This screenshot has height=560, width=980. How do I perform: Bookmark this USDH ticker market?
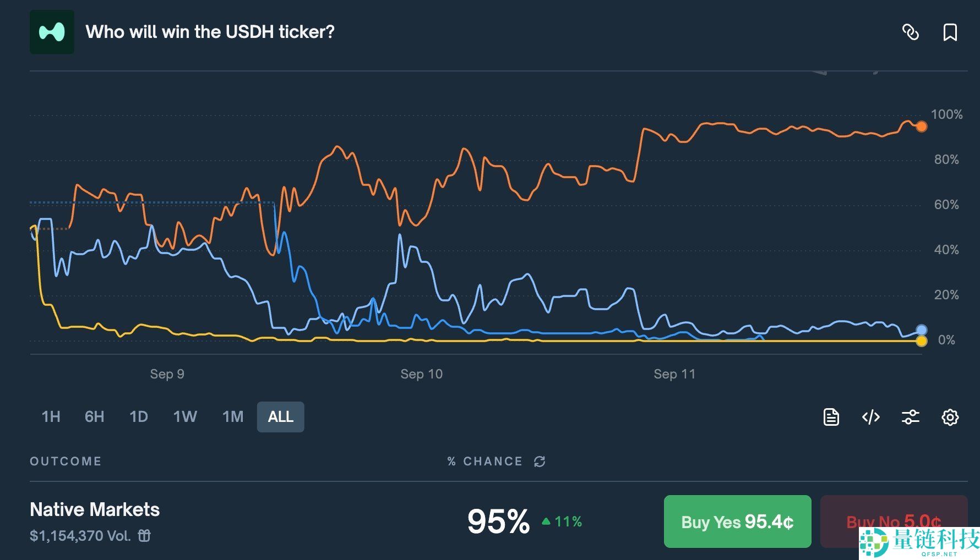(x=950, y=32)
